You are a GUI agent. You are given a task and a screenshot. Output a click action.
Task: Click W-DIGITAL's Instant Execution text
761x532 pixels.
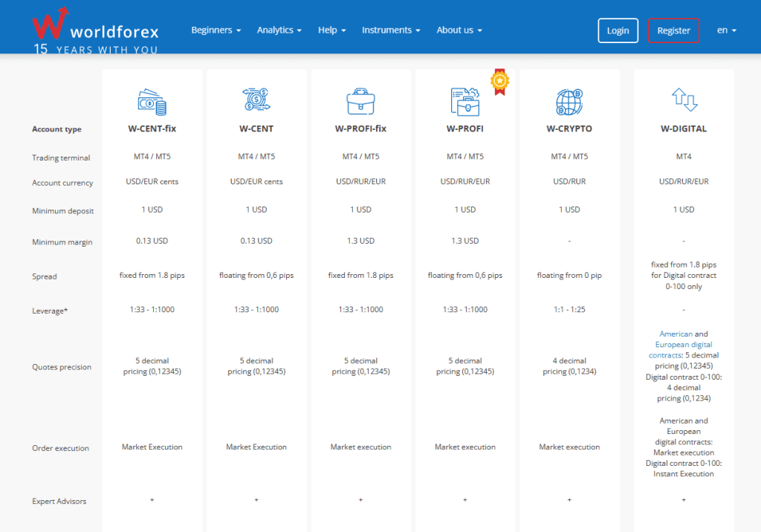coord(684,474)
